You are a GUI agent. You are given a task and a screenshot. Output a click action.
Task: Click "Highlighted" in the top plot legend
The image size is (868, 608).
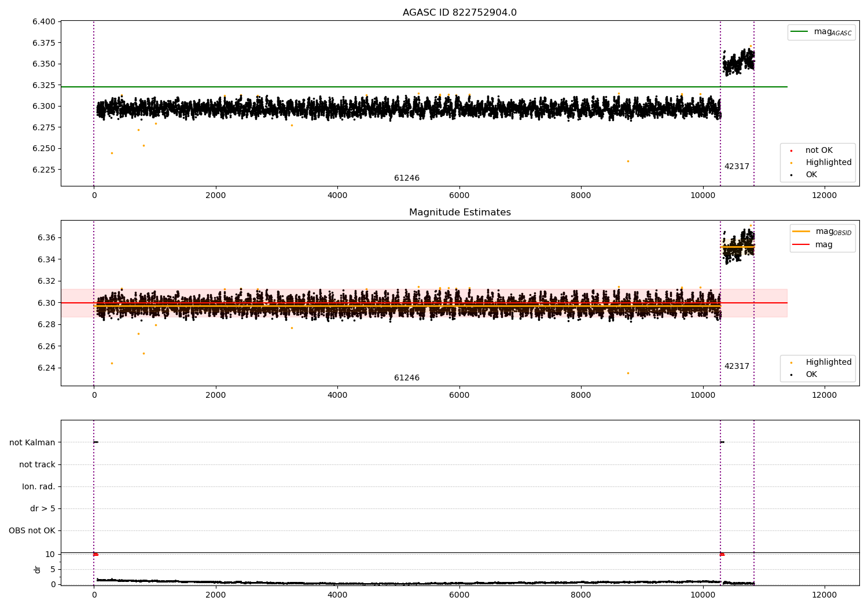(x=829, y=163)
